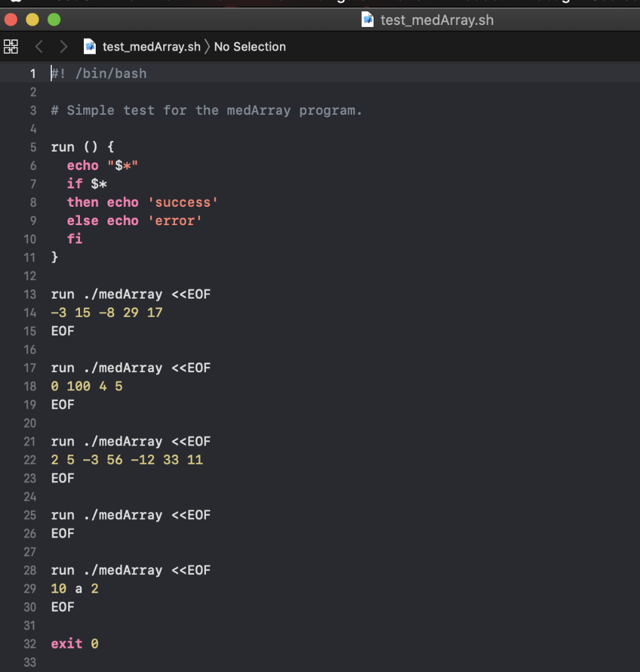This screenshot has width=640, height=672.
Task: Click the word echo on line 6
Action: [83, 165]
